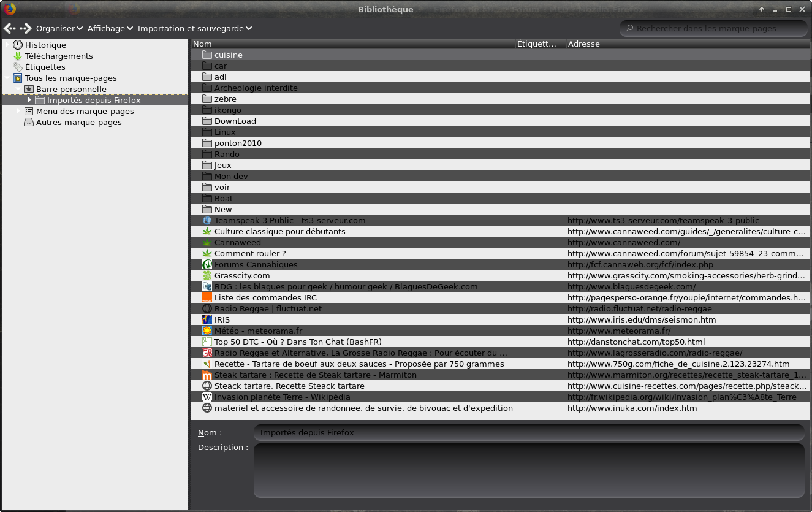This screenshot has width=812, height=512.
Task: Click the orange icon for Liste des commandes IRC
Action: 207,297
